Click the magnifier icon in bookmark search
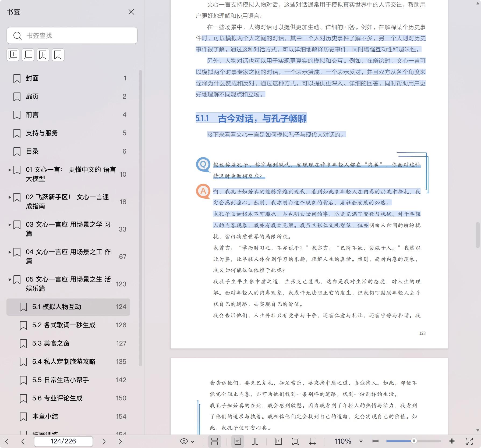The height and width of the screenshot is (448, 481). tap(17, 35)
